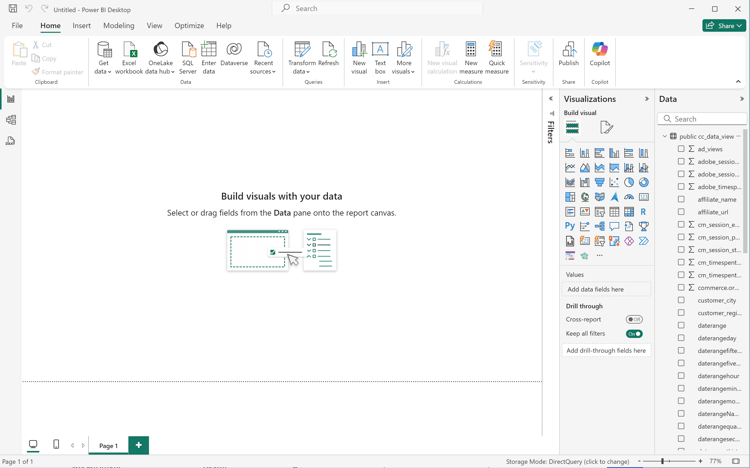
Task: Switch to the Optimize tab
Action: pos(189,26)
